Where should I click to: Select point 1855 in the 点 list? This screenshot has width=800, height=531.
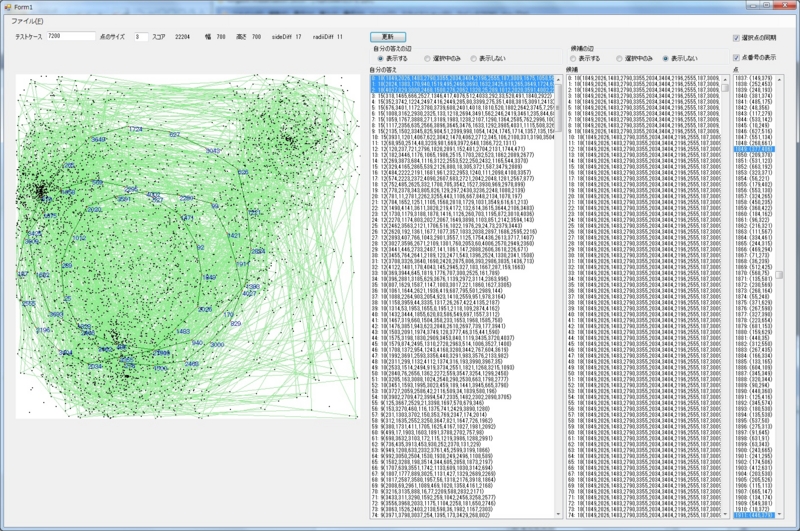click(x=754, y=185)
